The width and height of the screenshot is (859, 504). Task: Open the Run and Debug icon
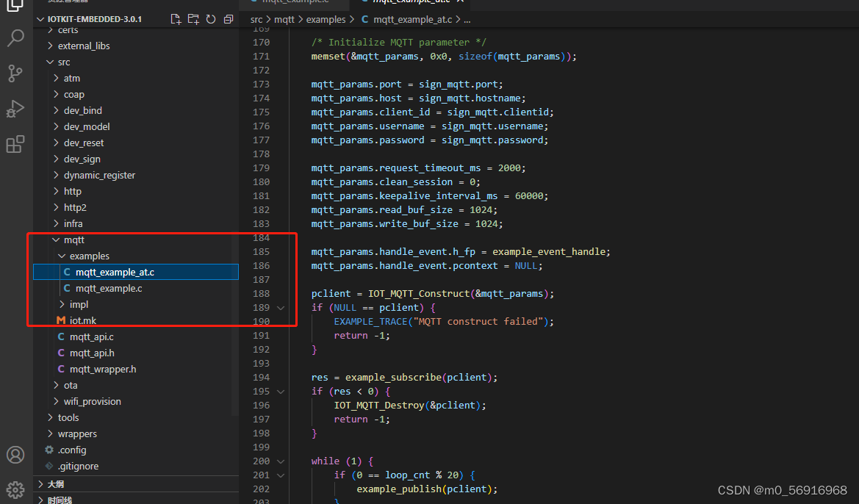pyautogui.click(x=16, y=108)
